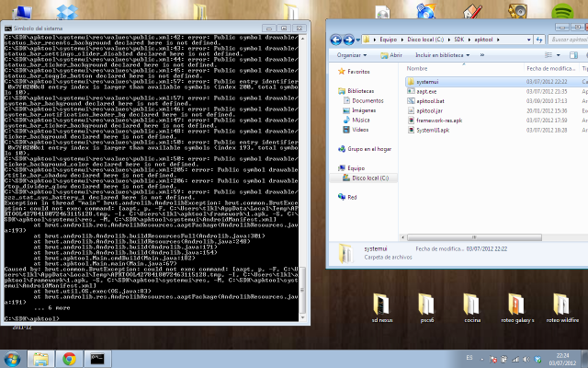The image size is (588, 368).
Task: Open the Chrome icon in the taskbar
Action: tap(68, 358)
